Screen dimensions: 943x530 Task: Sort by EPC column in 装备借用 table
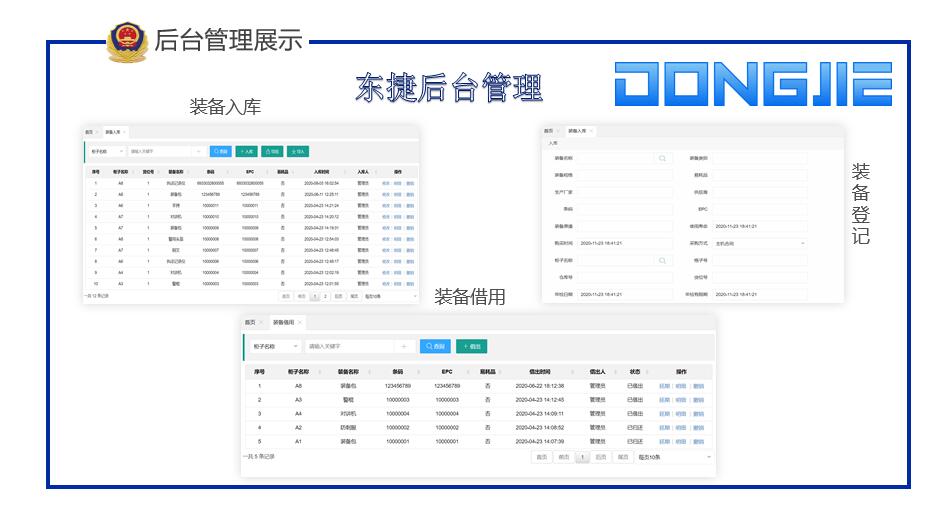[468, 372]
